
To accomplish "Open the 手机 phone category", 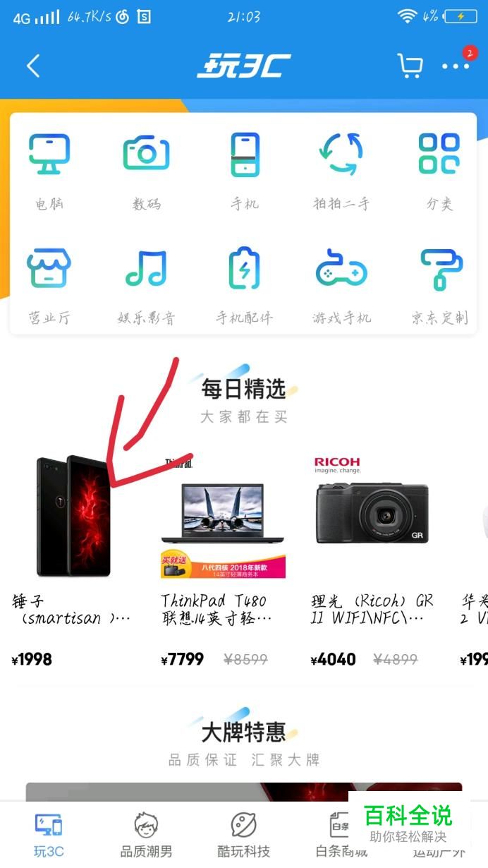I will 245,154.
